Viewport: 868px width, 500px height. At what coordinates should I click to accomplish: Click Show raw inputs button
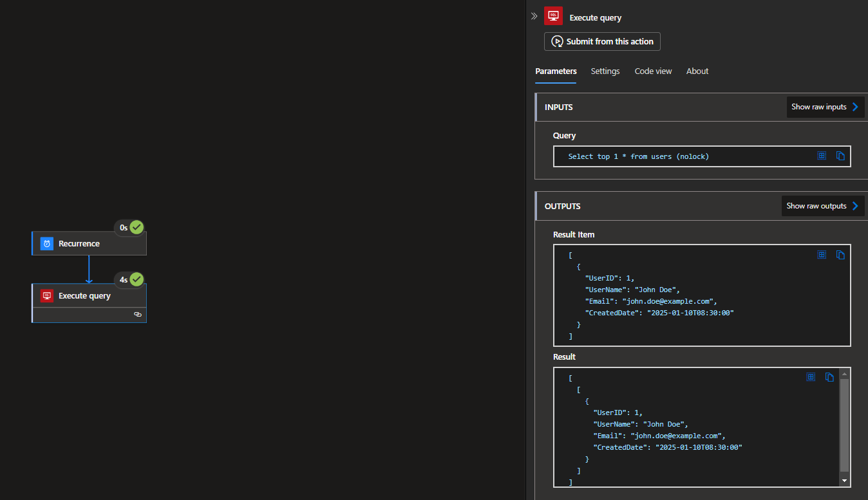[826, 107]
